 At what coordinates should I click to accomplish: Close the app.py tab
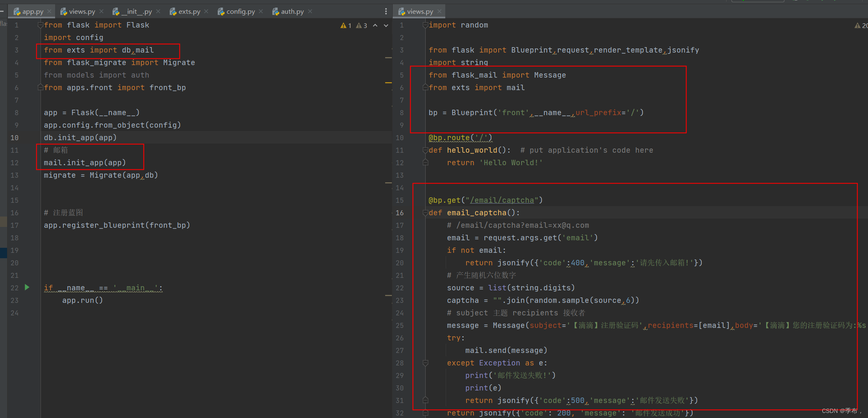click(49, 12)
